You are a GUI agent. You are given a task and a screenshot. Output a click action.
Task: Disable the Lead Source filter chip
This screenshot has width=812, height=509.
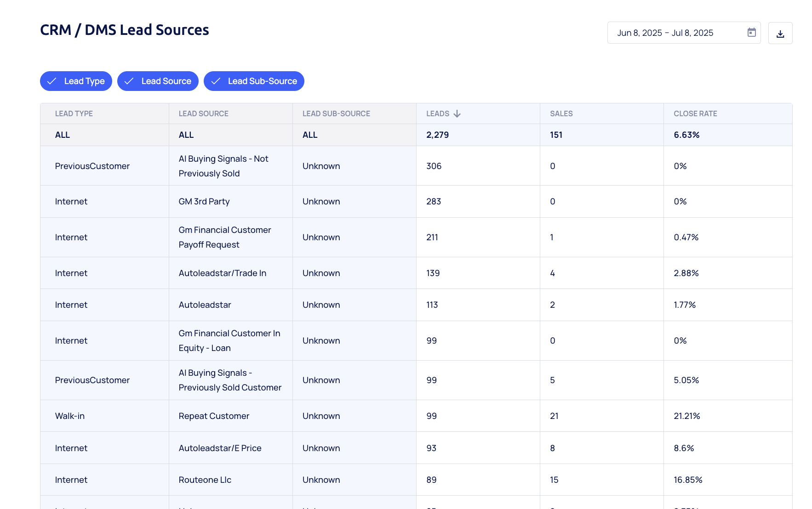pyautogui.click(x=158, y=81)
